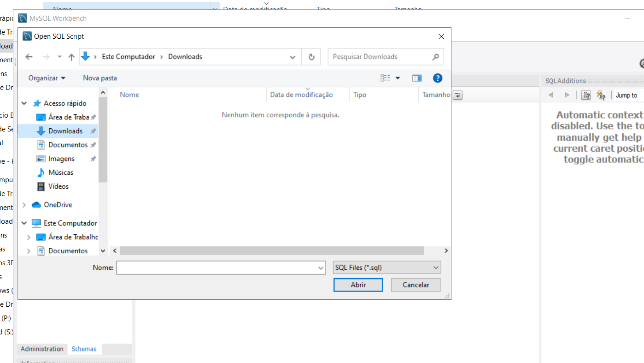Open help with the blue question mark icon

438,78
